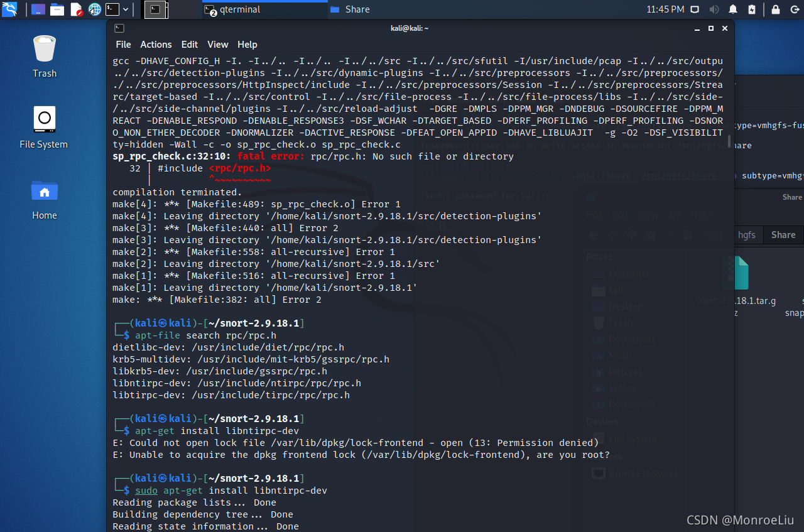The height and width of the screenshot is (532, 804).
Task: Click 'E: Could not open lock file' line
Action: [356, 443]
